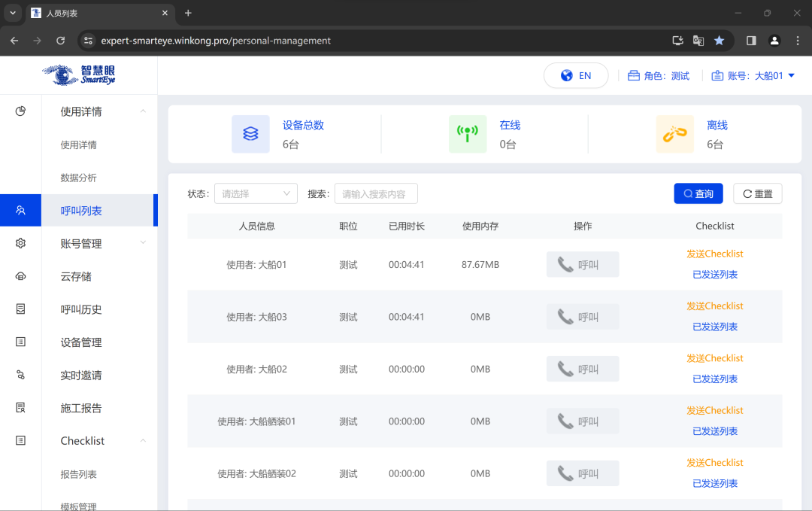
Task: Click the device management list sidebar icon
Action: pyautogui.click(x=20, y=342)
